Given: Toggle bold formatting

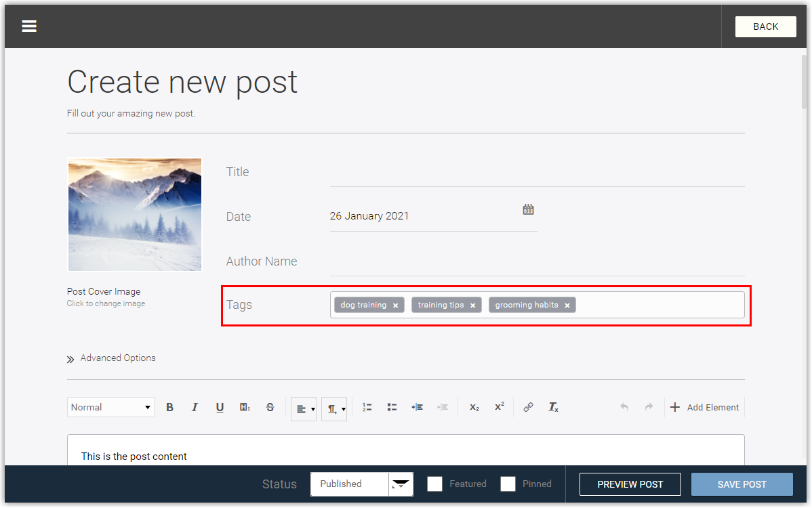Looking at the screenshot, I should 169,406.
